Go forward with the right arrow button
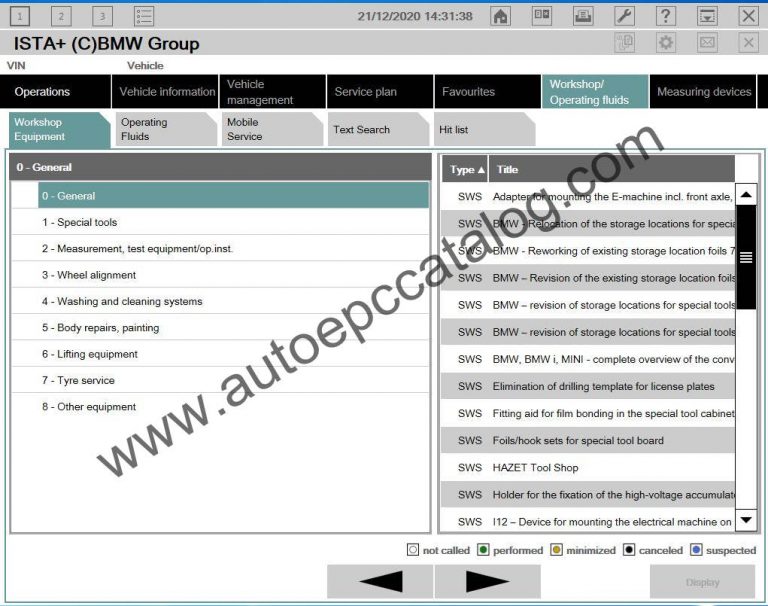The height and width of the screenshot is (606, 768). [488, 582]
